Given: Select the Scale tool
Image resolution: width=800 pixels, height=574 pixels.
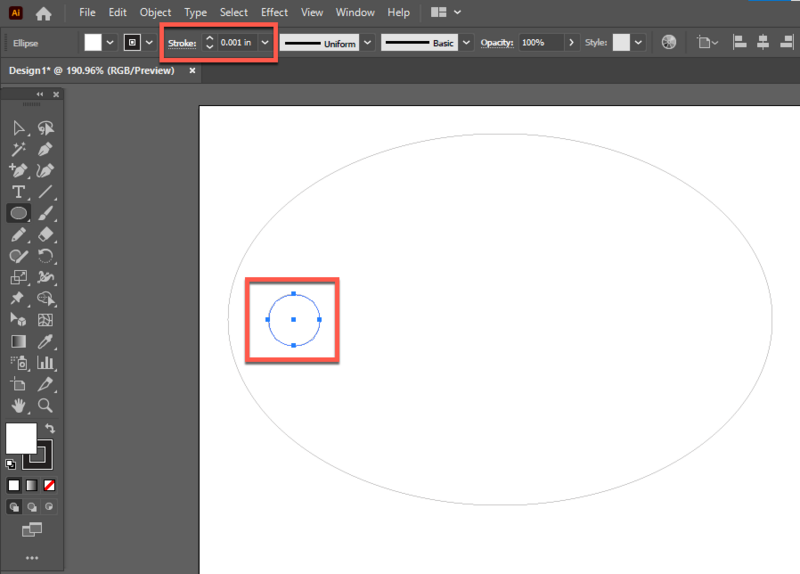Looking at the screenshot, I should [x=18, y=277].
